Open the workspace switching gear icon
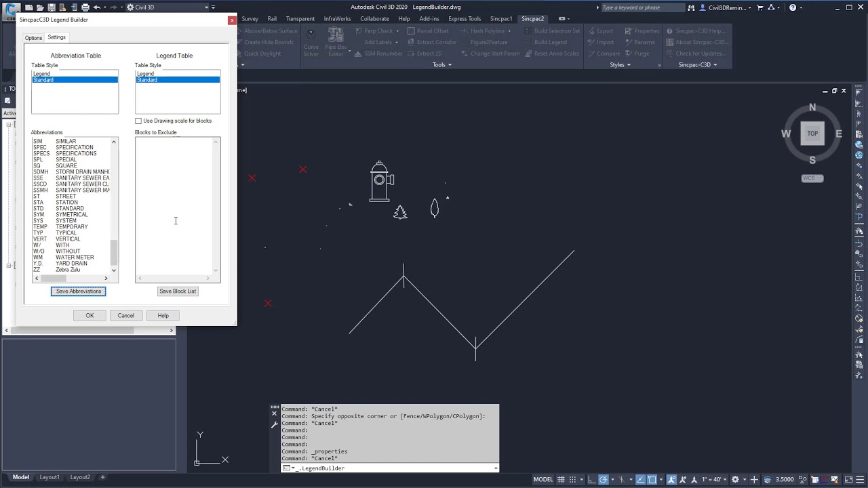This screenshot has width=868, height=488. [735, 479]
